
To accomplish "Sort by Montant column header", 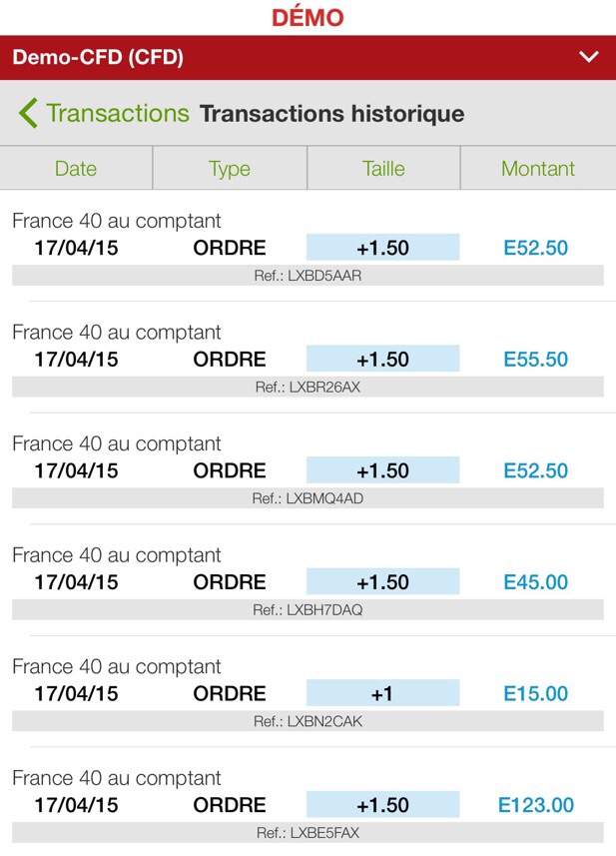I will click(x=538, y=169).
